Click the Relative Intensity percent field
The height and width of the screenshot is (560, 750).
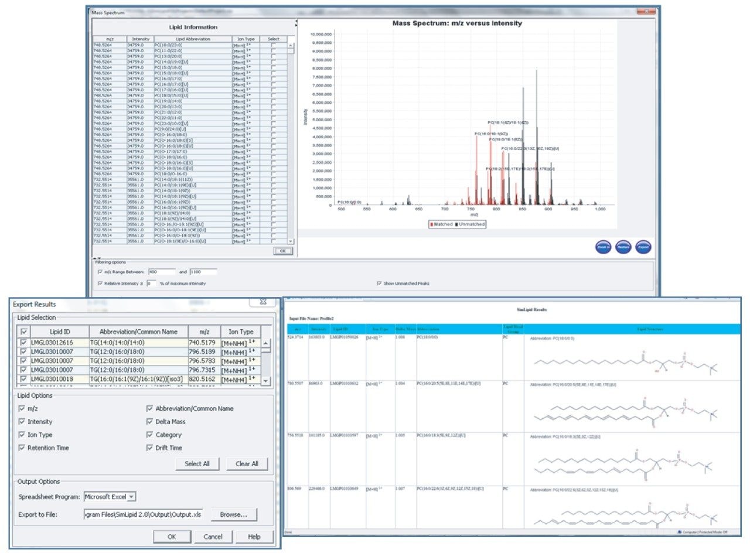[x=151, y=284]
